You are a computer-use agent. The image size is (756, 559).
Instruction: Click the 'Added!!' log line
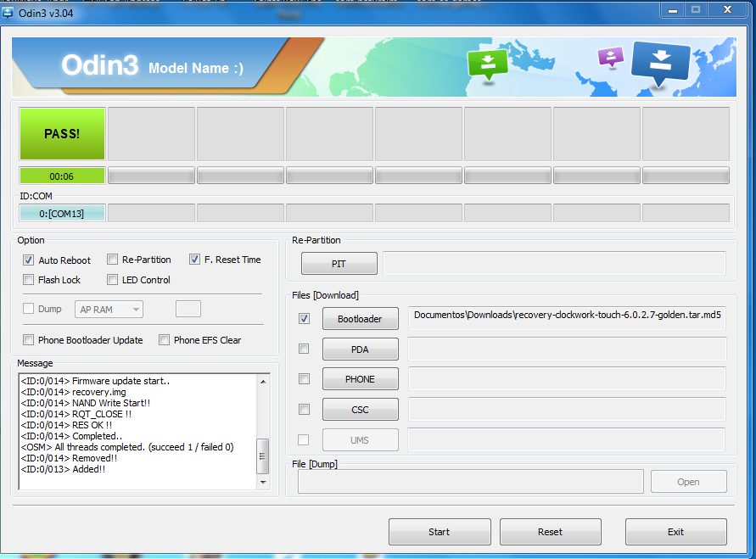[63, 469]
